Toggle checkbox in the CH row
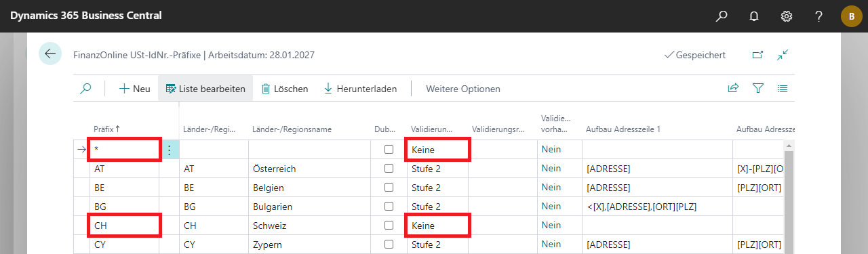This screenshot has height=254, width=868. (389, 226)
